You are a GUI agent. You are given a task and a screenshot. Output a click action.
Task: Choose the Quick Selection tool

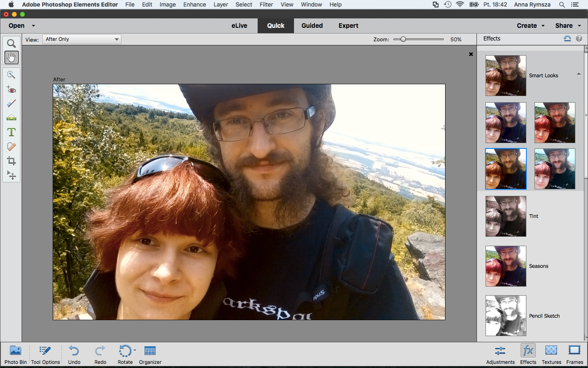pos(11,75)
